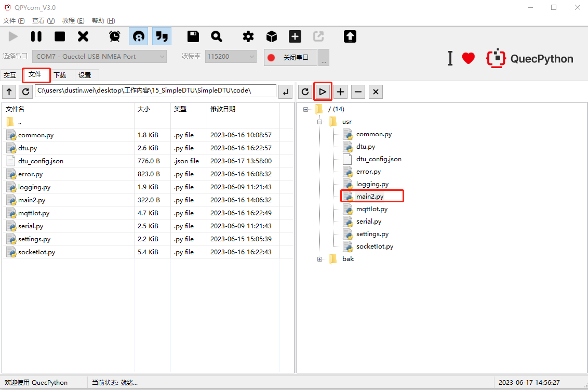Click the 关闭串口 button
Screen dimensions: 588x390
[x=290, y=58]
